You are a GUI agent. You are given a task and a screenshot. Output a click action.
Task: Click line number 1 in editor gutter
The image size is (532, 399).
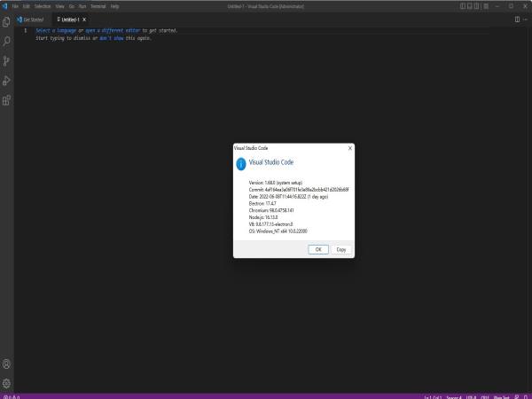[25, 30]
